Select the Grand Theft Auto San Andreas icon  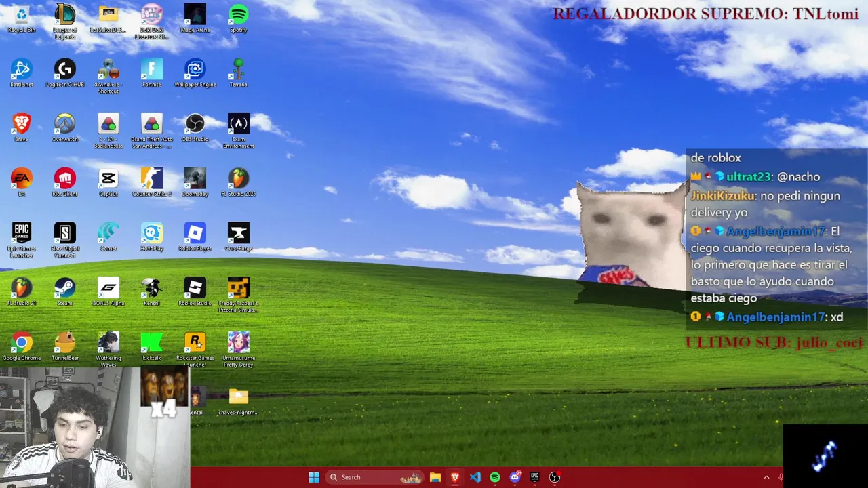point(152,131)
